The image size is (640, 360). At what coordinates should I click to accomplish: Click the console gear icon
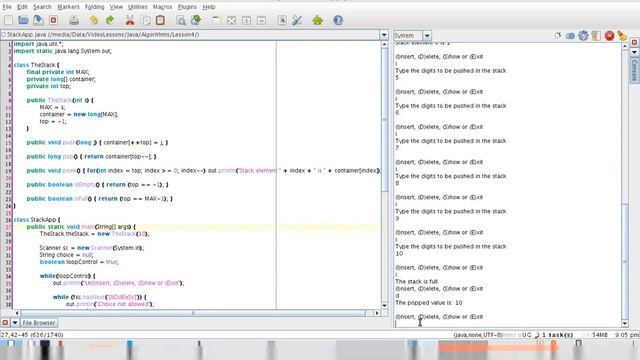click(x=583, y=36)
